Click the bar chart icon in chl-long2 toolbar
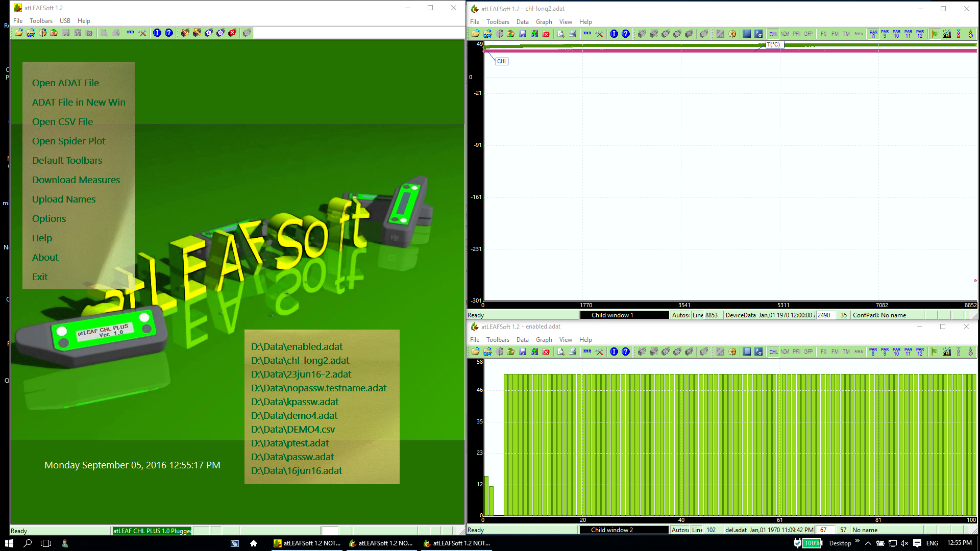980x551 pixels. (x=947, y=34)
